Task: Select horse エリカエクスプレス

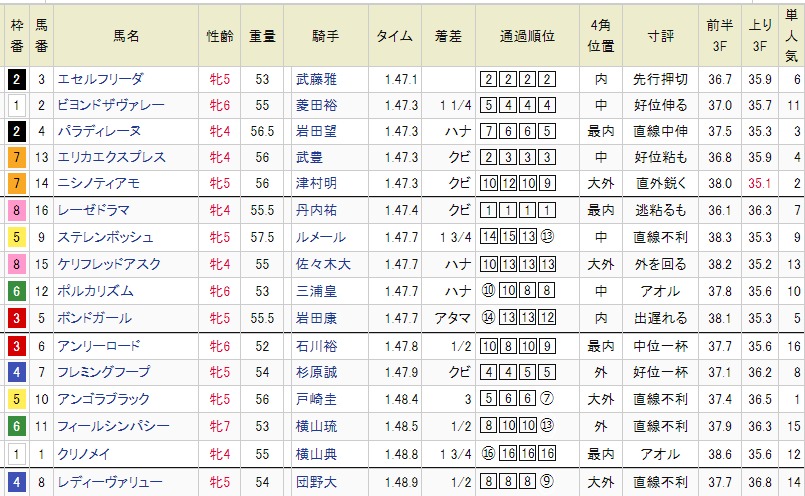Action: click(x=110, y=157)
